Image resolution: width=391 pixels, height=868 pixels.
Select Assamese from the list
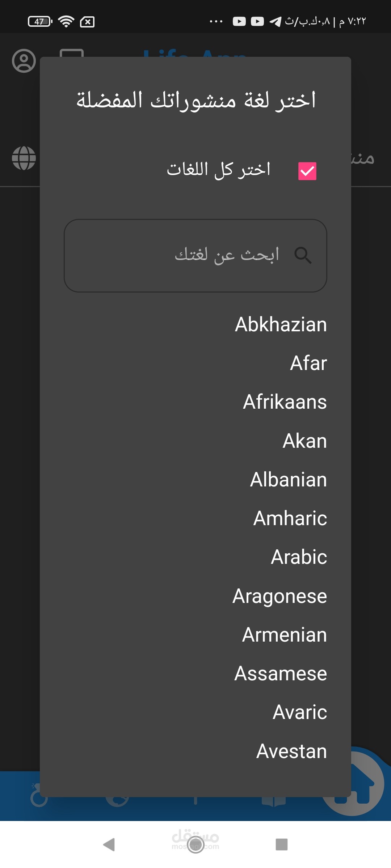coord(281,673)
